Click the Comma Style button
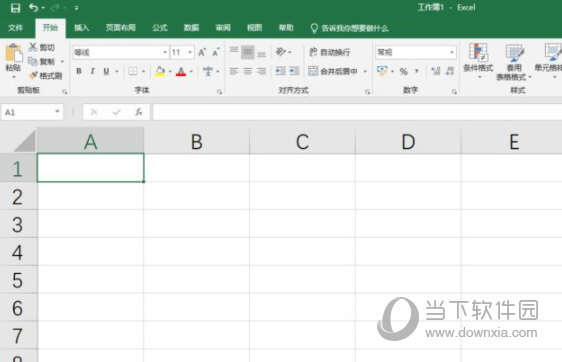Image resolution: width=562 pixels, height=362 pixels. tap(416, 71)
